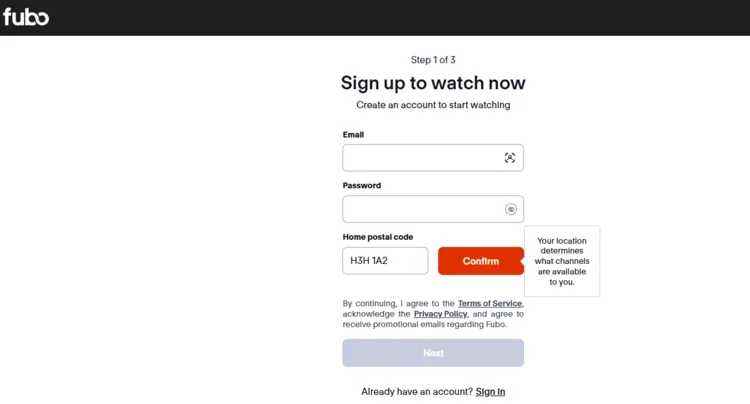Viewport: 750px width, 404px height.
Task: Toggle password visibility eye icon
Action: [510, 209]
